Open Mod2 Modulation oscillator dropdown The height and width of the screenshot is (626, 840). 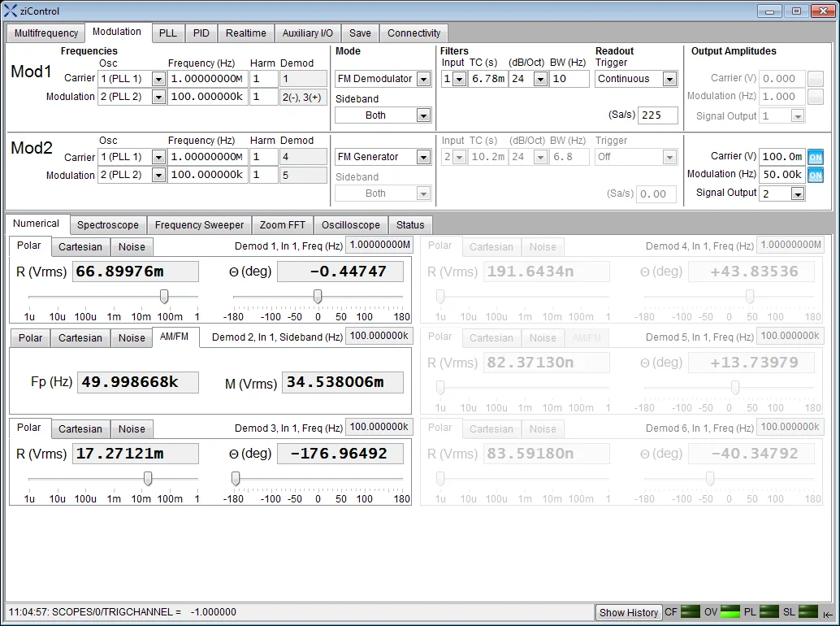(158, 176)
